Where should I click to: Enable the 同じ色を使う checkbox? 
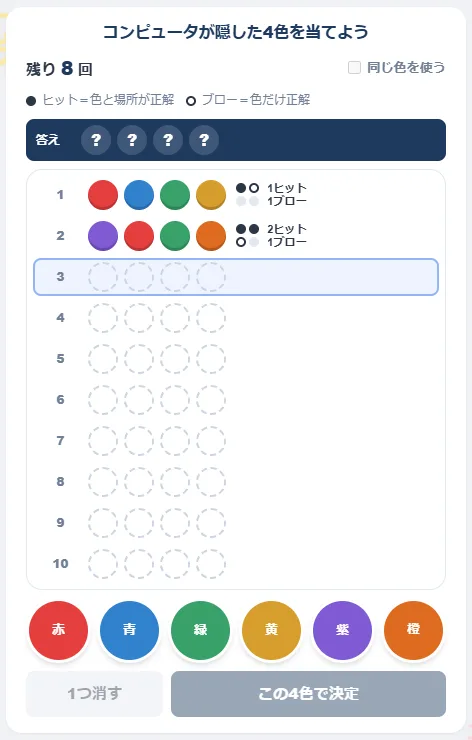tap(354, 67)
